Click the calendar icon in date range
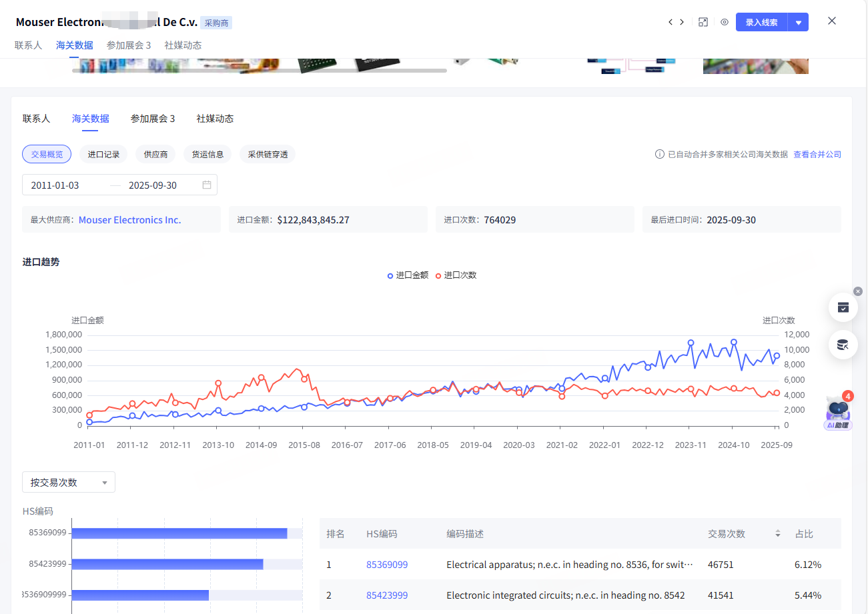The image size is (868, 614). [x=207, y=185]
